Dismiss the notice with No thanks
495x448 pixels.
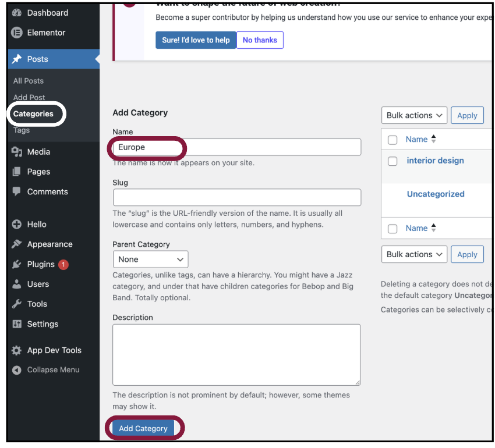[260, 40]
